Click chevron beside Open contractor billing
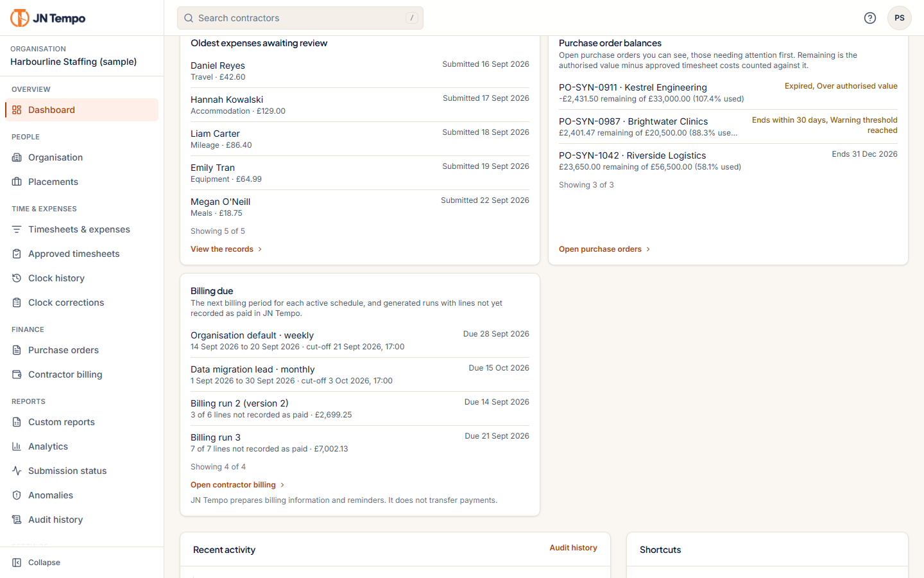This screenshot has width=924, height=578. [282, 485]
